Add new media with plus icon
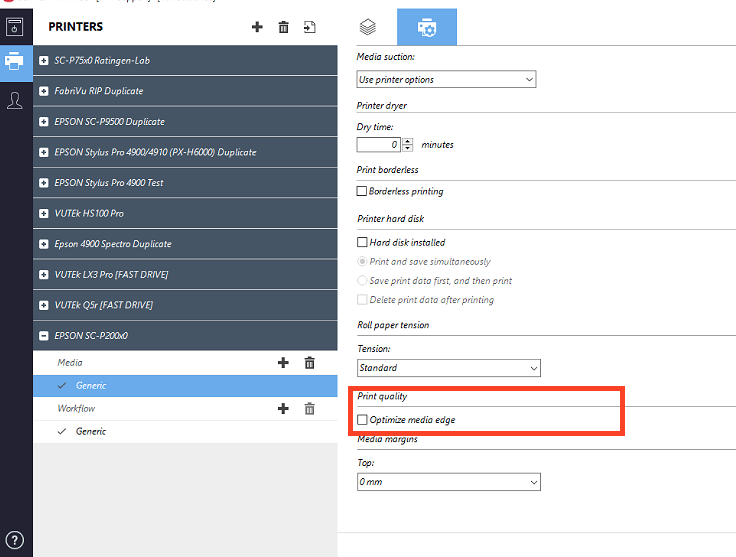Image resolution: width=736 pixels, height=557 pixels. pyautogui.click(x=283, y=363)
